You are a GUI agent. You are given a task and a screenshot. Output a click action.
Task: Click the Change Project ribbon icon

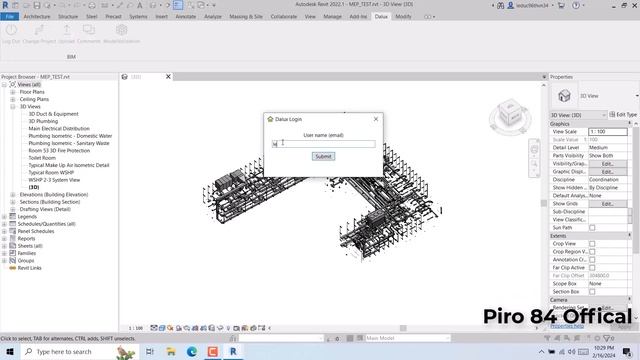coord(39,30)
